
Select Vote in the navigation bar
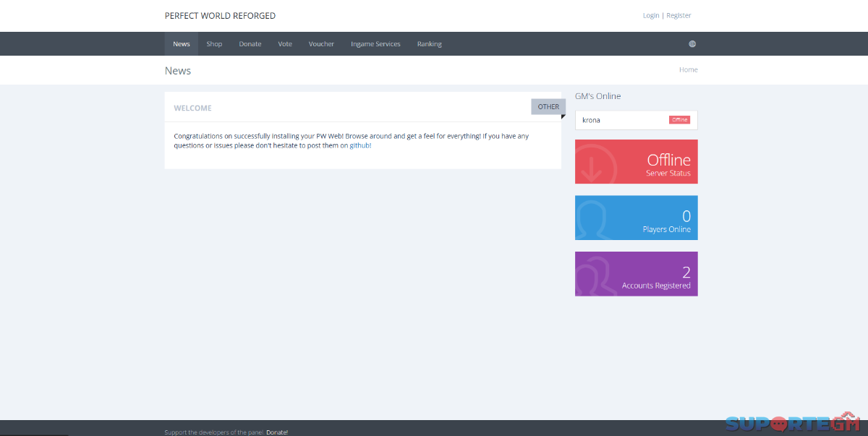tap(285, 44)
